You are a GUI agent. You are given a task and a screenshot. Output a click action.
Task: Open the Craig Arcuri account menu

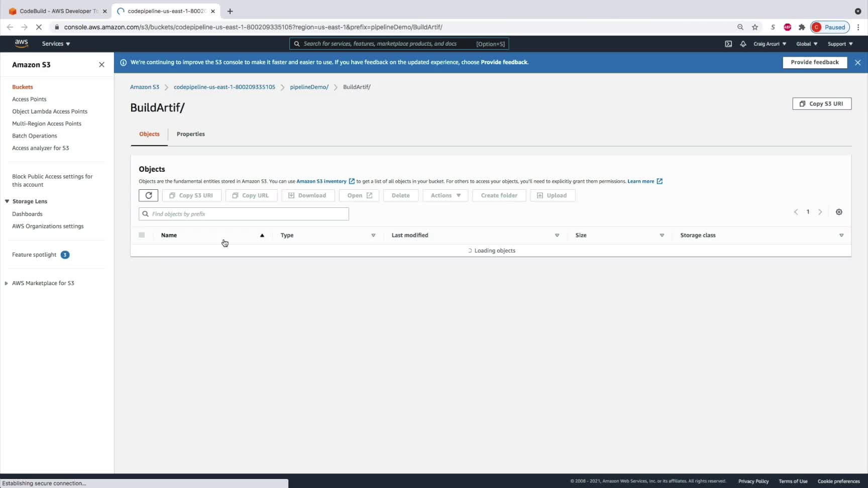(770, 44)
